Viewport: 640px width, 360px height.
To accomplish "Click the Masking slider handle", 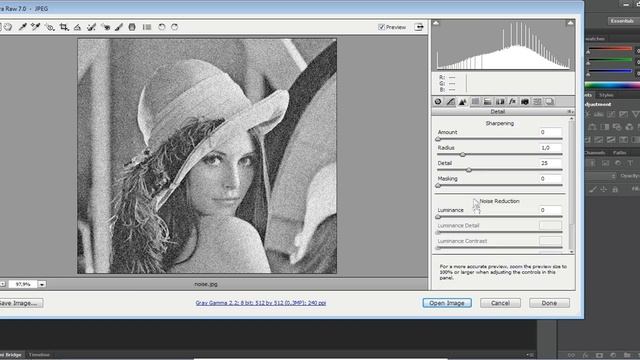I will (438, 186).
